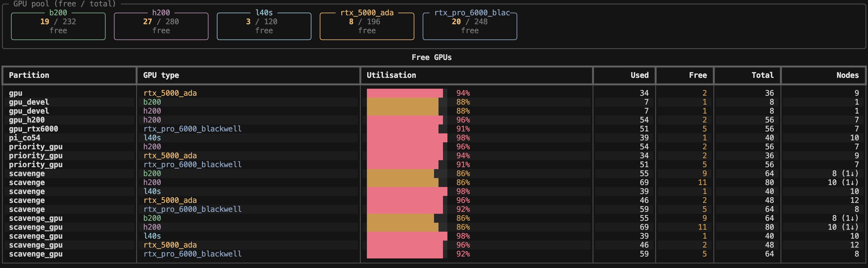Click 86% in the scavenge b200 row
868x268 pixels.
tap(463, 174)
